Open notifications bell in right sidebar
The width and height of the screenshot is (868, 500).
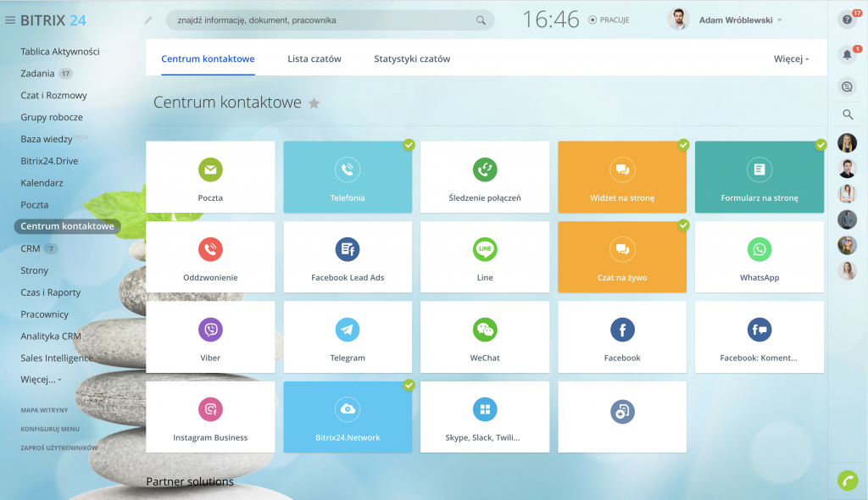[847, 55]
